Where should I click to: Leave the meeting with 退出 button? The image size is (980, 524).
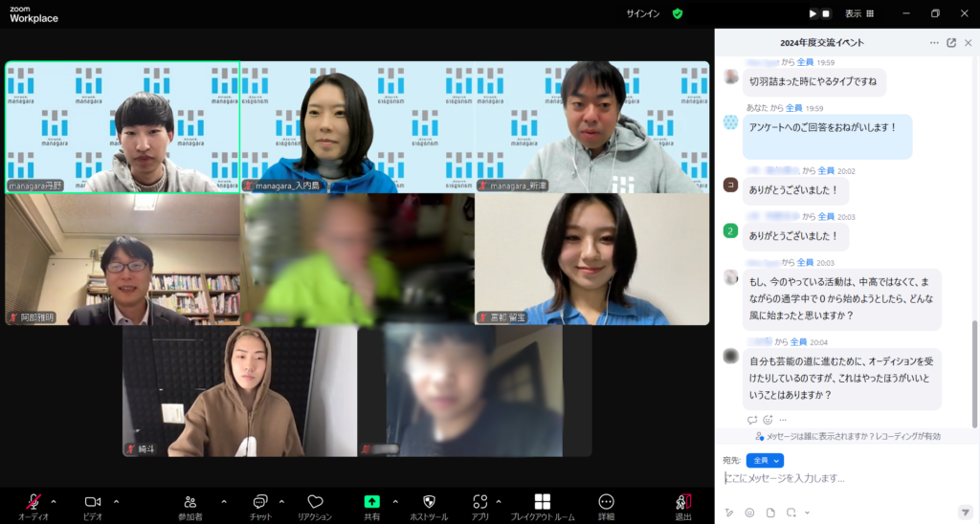pos(683,507)
